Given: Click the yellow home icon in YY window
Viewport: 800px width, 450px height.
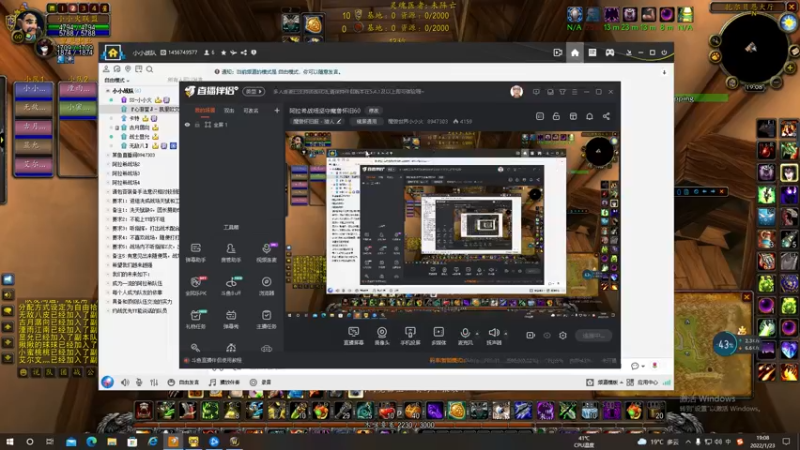Looking at the screenshot, I should click(x=113, y=53).
